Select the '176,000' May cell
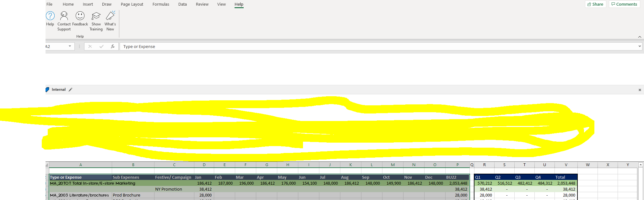The width and height of the screenshot is (644, 200). point(288,183)
